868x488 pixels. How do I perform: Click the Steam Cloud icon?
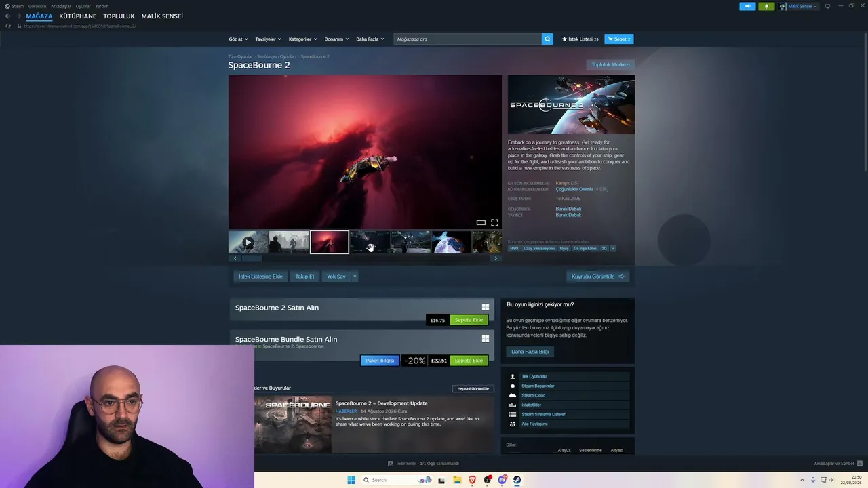[513, 395]
